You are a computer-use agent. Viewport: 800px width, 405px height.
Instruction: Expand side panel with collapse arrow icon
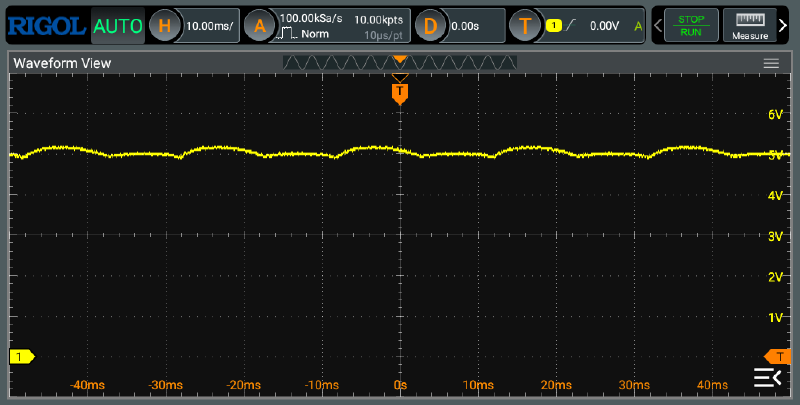point(767,378)
